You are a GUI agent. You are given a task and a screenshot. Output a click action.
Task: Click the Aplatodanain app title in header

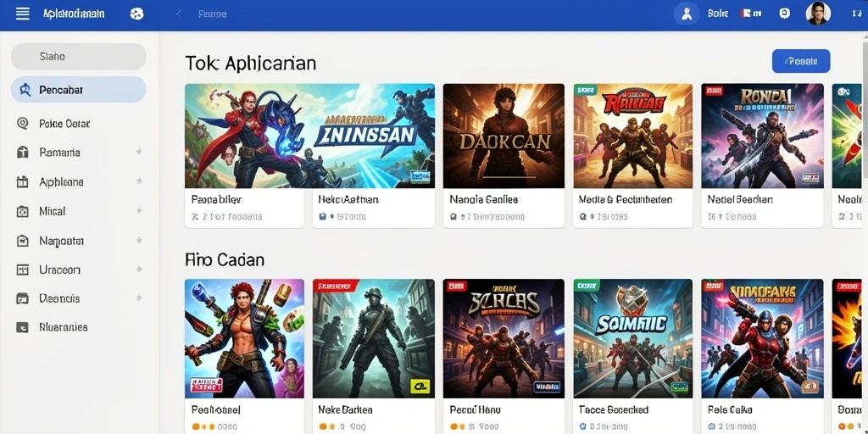[x=74, y=14]
